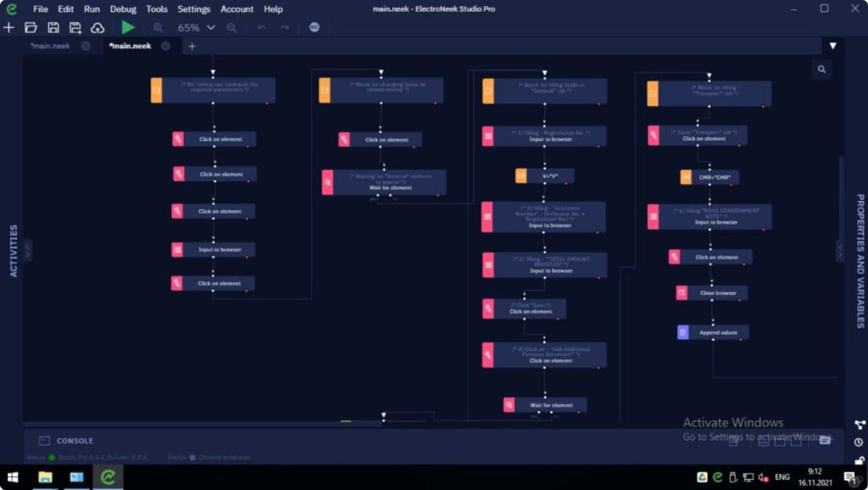Click the unlocked padlock icon
868x490 pixels.
pyautogui.click(x=860, y=460)
